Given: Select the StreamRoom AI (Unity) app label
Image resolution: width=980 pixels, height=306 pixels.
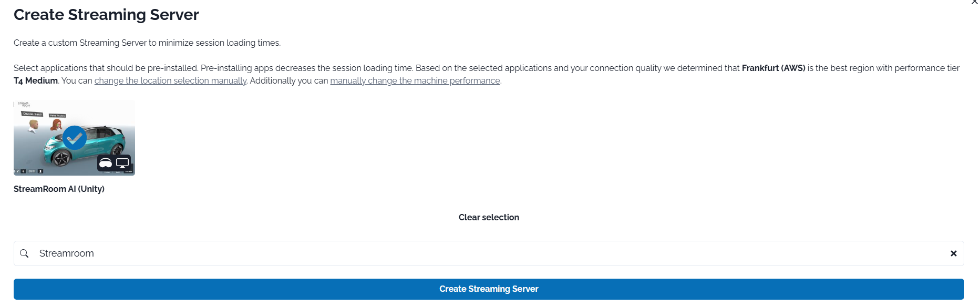Looking at the screenshot, I should click(x=59, y=189).
